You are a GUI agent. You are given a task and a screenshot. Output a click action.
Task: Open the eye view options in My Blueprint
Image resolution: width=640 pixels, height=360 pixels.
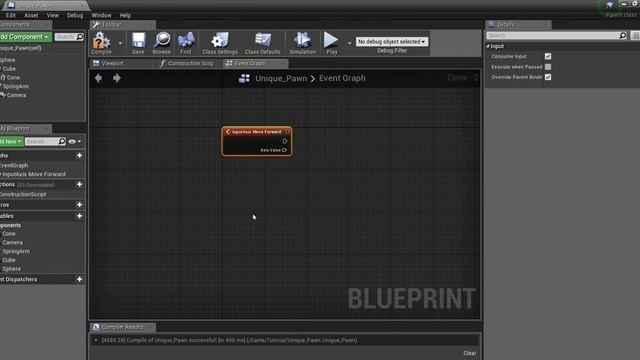click(x=74, y=142)
